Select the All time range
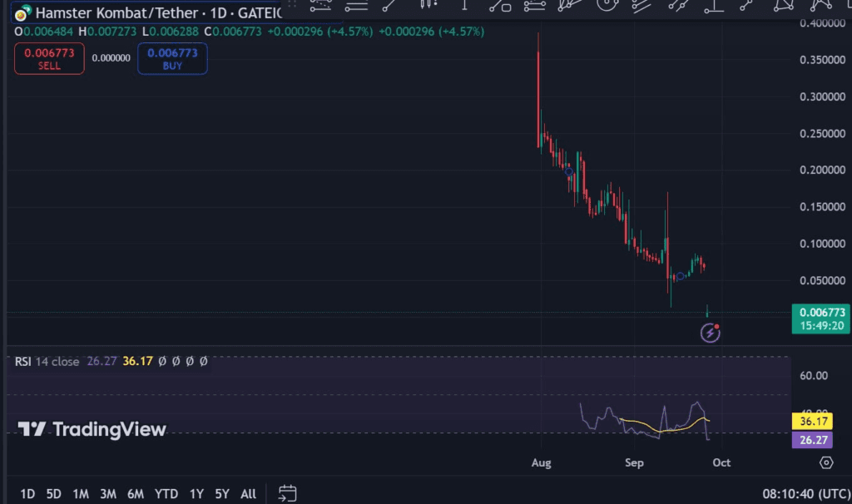 coord(248,494)
